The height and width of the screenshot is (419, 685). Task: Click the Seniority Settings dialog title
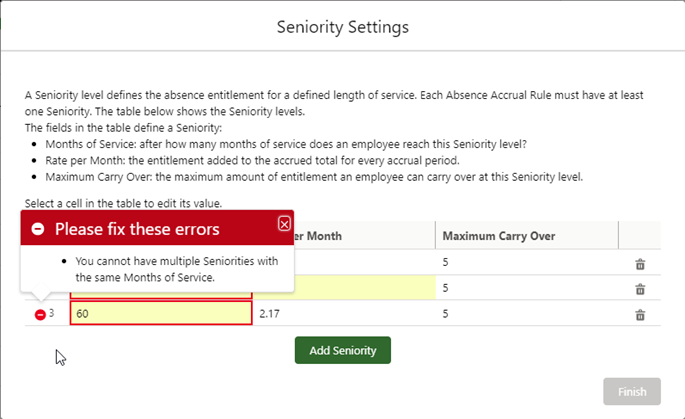[342, 27]
